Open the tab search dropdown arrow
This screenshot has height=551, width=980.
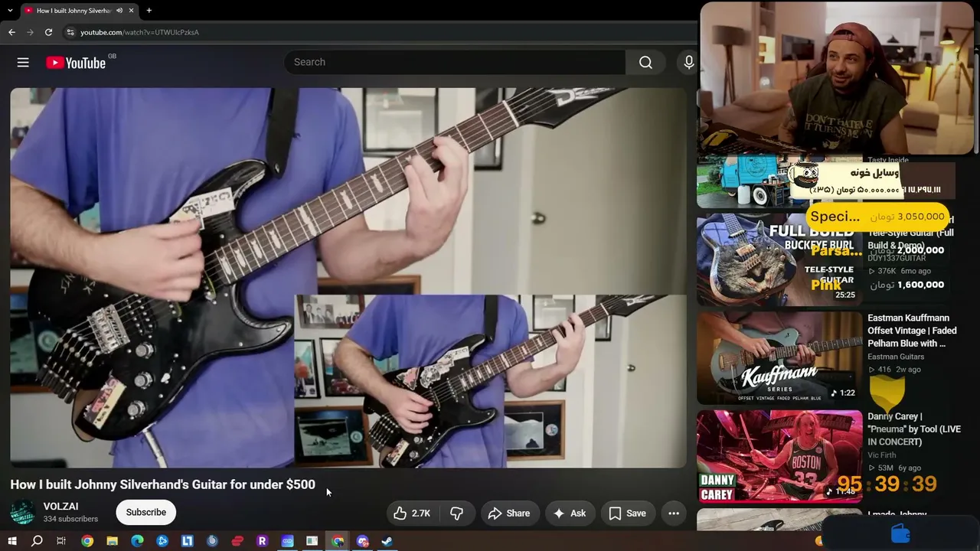tap(10, 11)
